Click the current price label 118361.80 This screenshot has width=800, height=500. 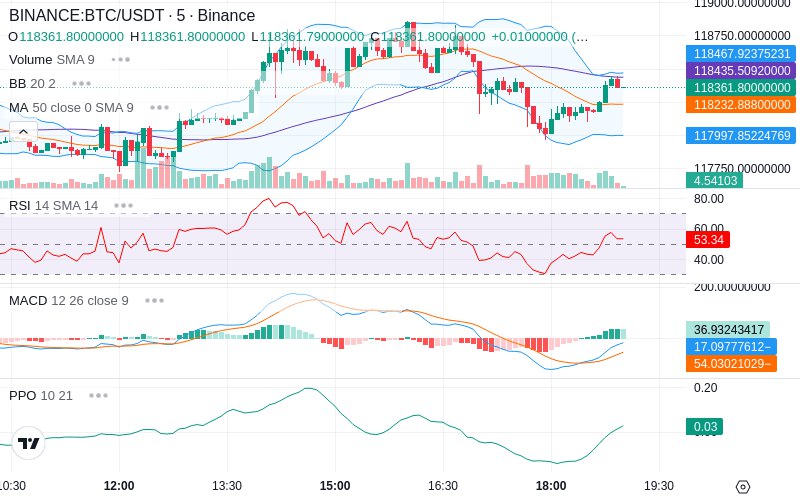point(741,88)
